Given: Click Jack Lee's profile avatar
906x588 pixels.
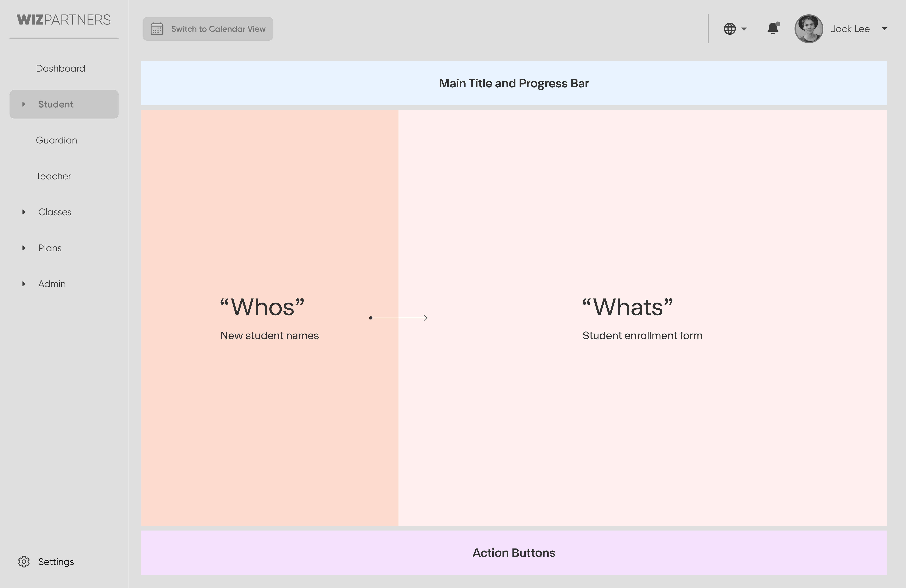Looking at the screenshot, I should click(x=809, y=29).
